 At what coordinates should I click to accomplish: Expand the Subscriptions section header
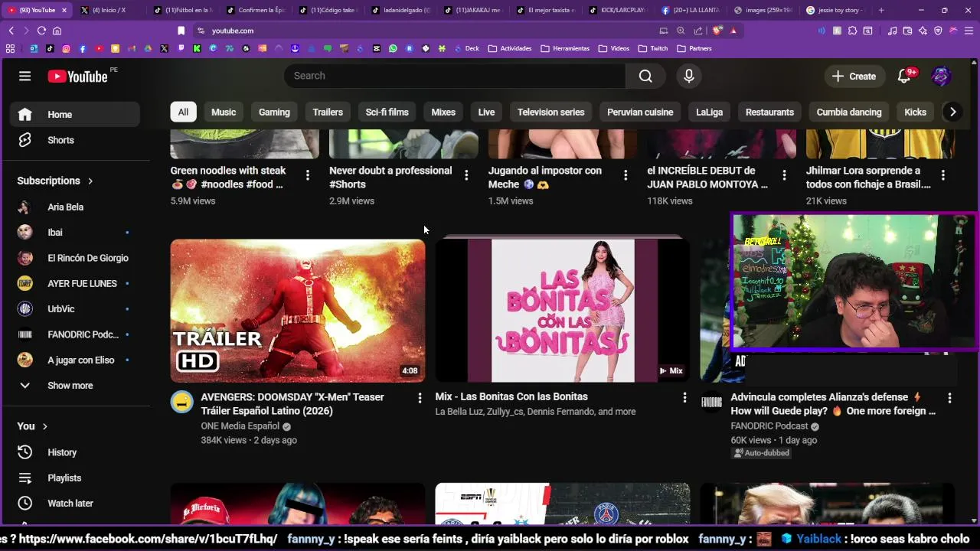coord(55,181)
